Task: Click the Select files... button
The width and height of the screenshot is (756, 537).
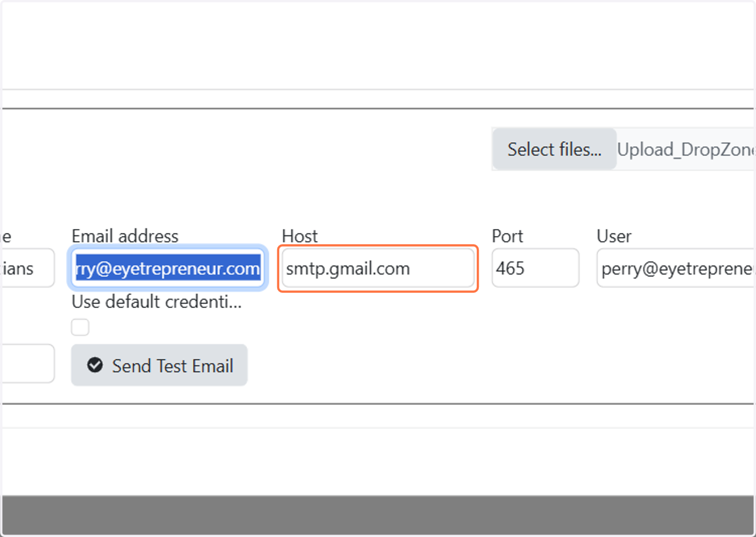Action: (x=554, y=149)
